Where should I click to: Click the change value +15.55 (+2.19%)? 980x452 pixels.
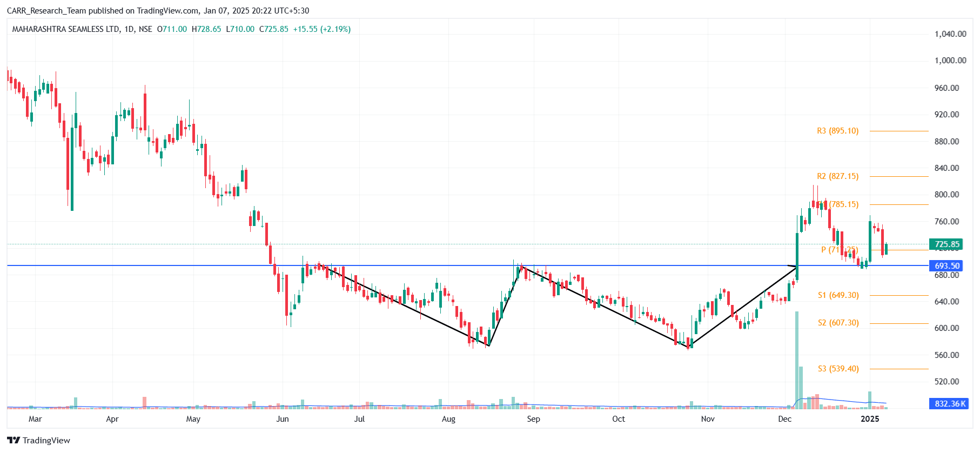322,29
